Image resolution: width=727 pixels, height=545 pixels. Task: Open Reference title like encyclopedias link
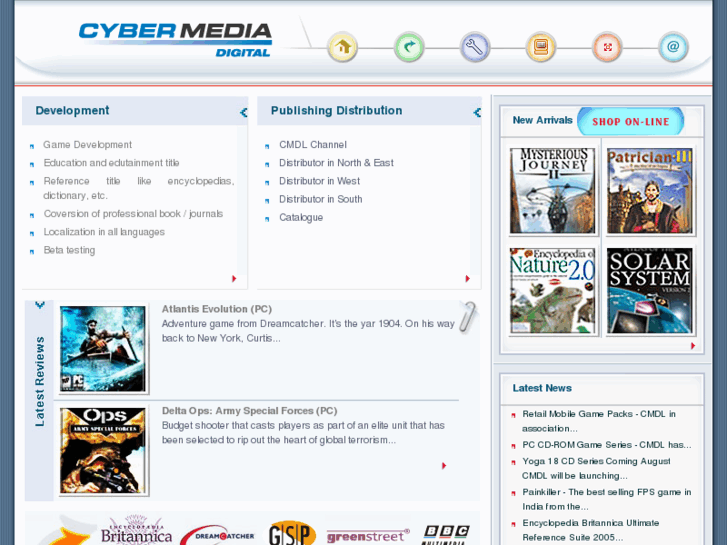click(x=139, y=188)
